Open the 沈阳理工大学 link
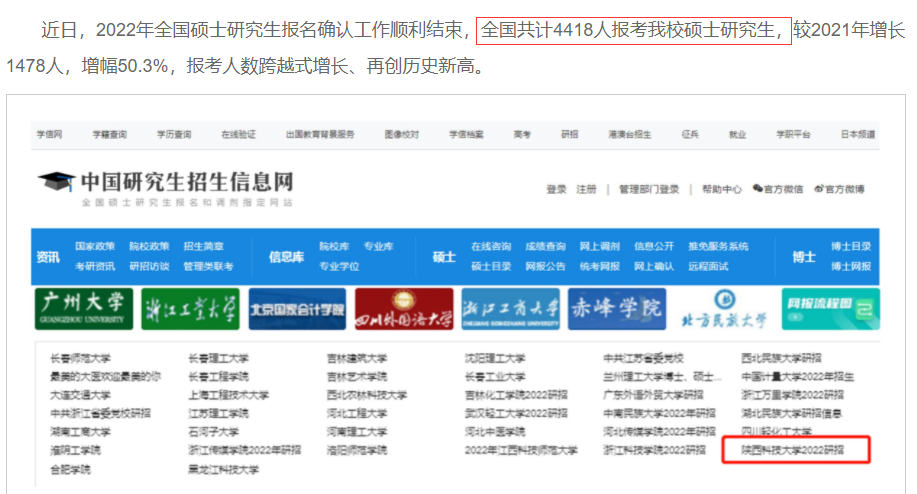The width and height of the screenshot is (917, 494). (x=495, y=358)
